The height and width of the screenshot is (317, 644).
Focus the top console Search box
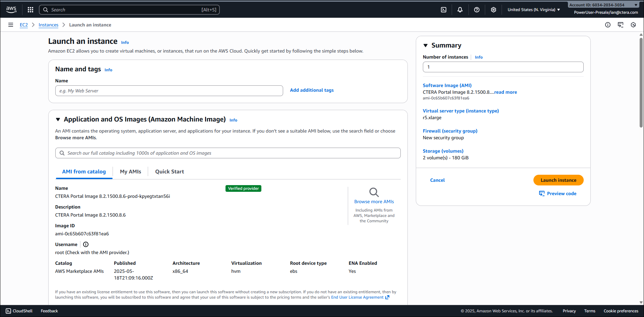[129, 10]
